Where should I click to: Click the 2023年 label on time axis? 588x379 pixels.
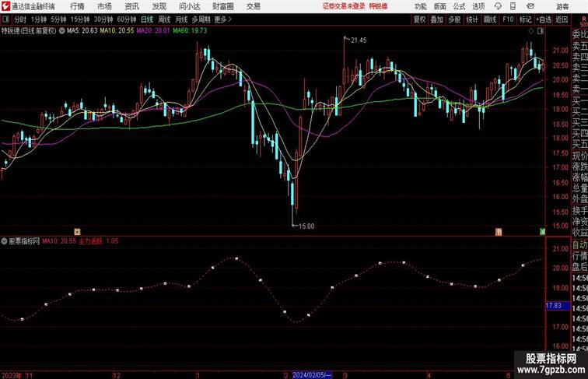(11, 375)
